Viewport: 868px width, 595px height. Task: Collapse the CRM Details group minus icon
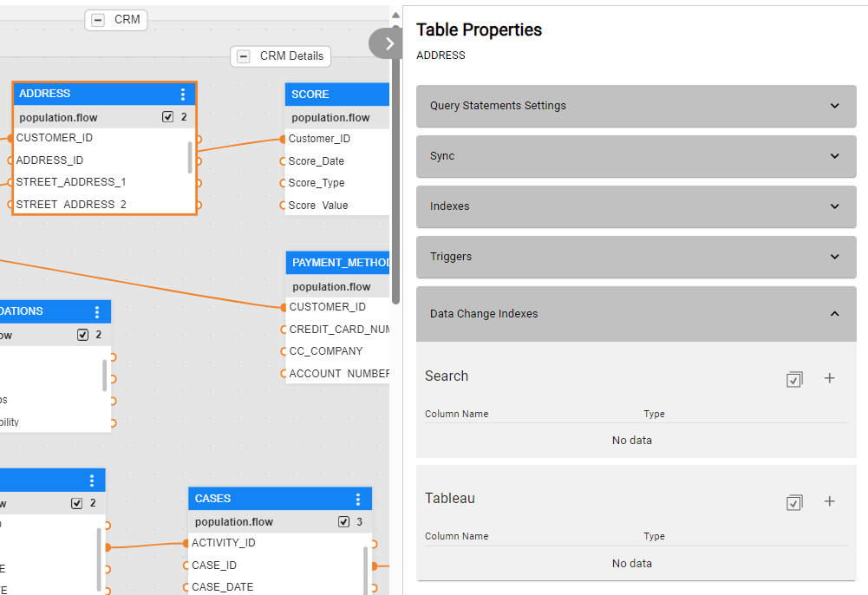click(245, 56)
